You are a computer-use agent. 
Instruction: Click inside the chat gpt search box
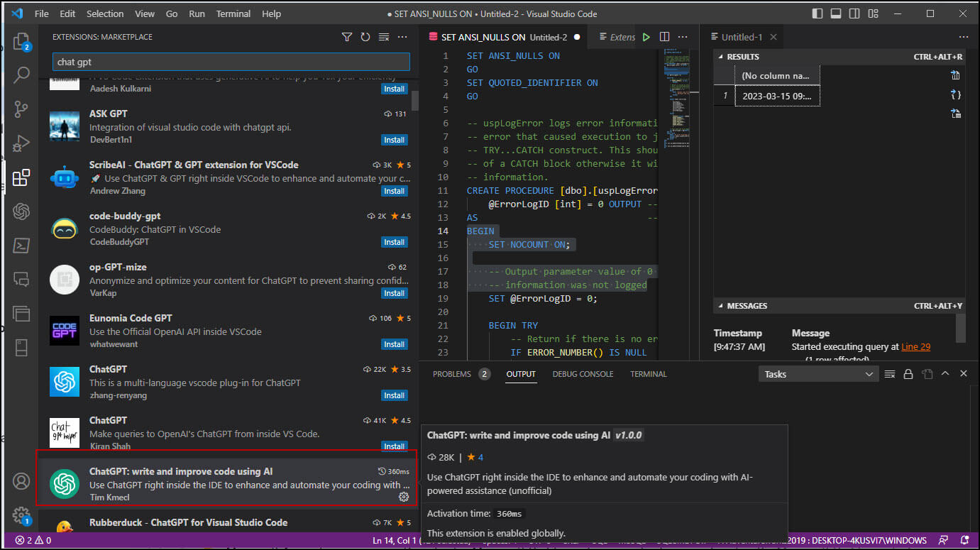pos(229,62)
